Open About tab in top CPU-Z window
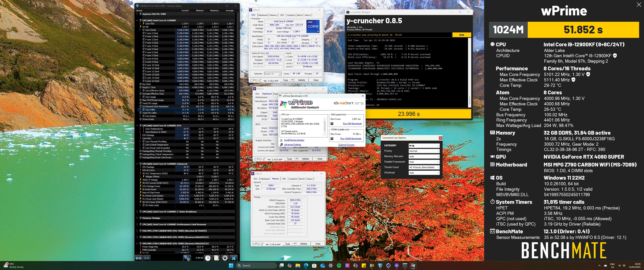Image resolution: width=644 pixels, height=270 pixels. (308, 15)
